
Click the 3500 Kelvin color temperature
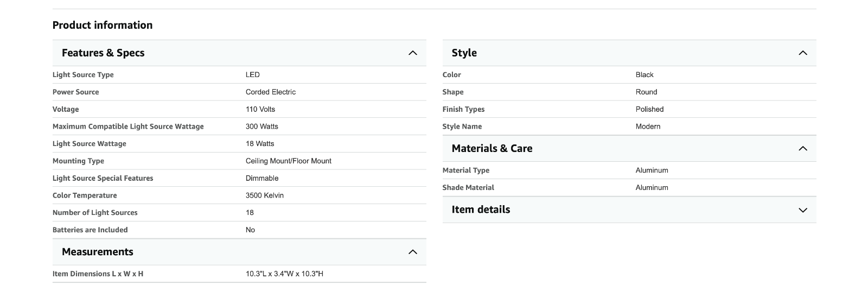[x=264, y=195]
